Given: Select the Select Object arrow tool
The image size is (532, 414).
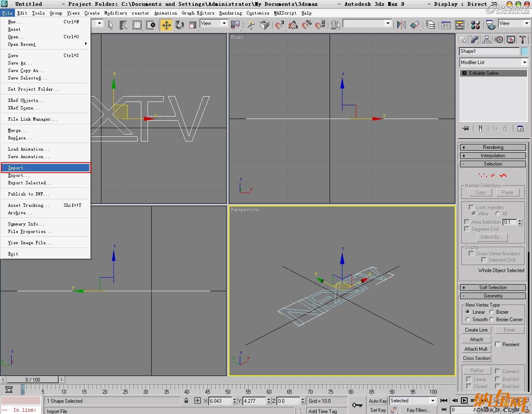Looking at the screenshot, I should pyautogui.click(x=111, y=25).
